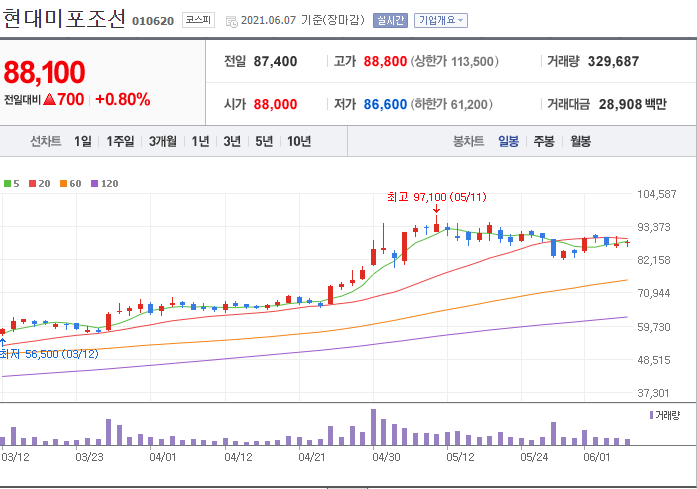The image size is (697, 489).
Task: Click the 최저 56,500 (03/12) marker
Action: click(x=49, y=354)
